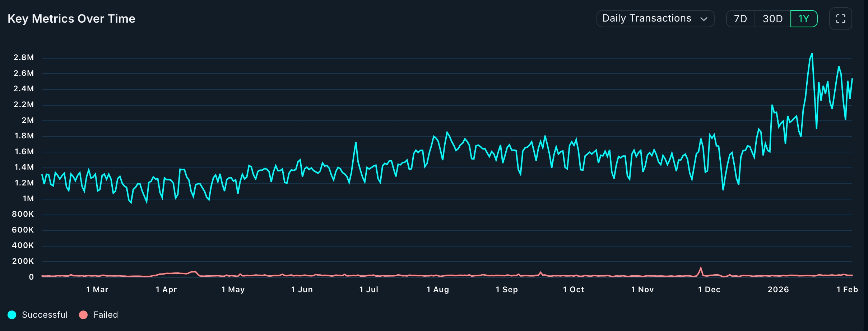Select the dropdown chevron beside Daily Transactions
This screenshot has height=331, width=868.
705,18
